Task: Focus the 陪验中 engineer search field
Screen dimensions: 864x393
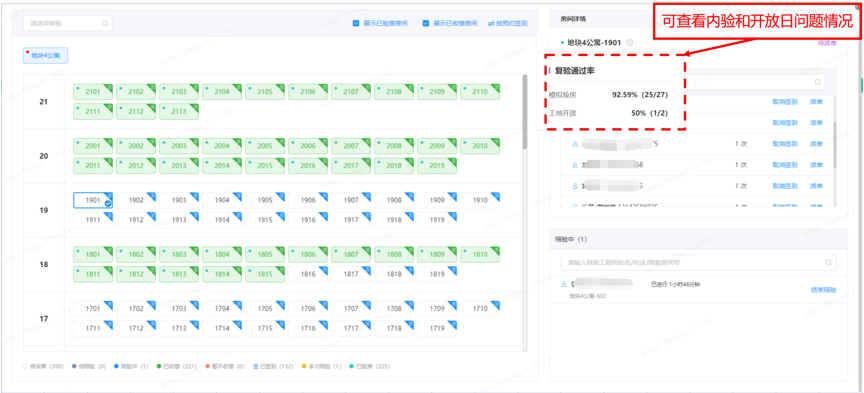Action: click(x=699, y=263)
